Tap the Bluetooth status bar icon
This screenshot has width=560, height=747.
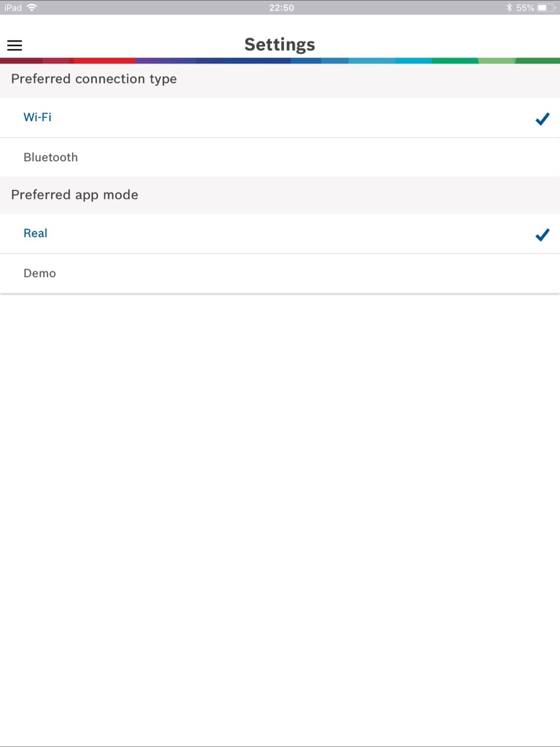click(509, 8)
